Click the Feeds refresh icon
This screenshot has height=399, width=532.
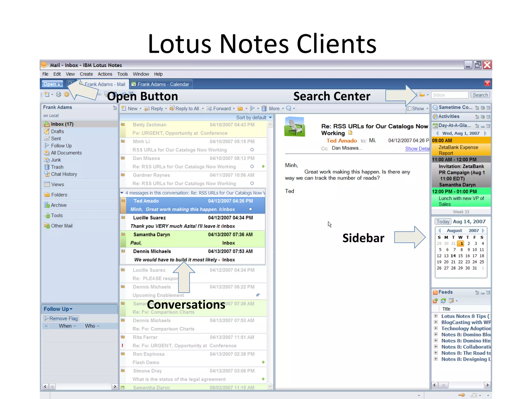pos(443,301)
